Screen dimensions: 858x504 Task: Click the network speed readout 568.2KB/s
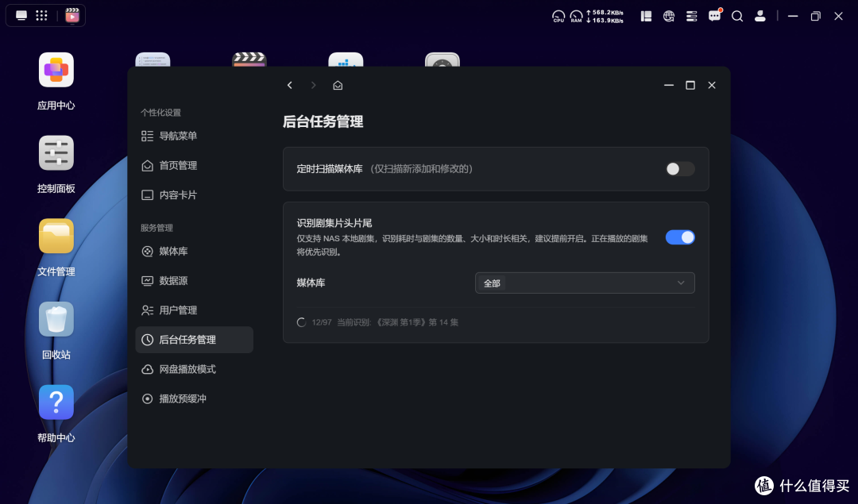click(x=605, y=12)
